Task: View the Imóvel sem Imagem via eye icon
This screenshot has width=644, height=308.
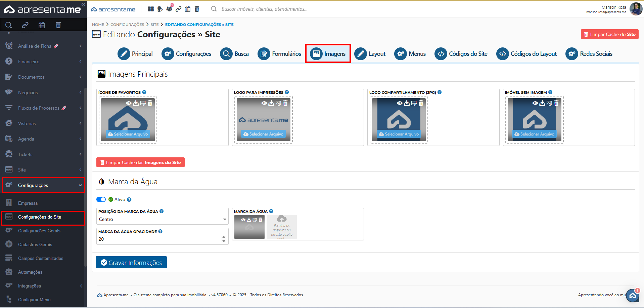Action: click(x=535, y=103)
